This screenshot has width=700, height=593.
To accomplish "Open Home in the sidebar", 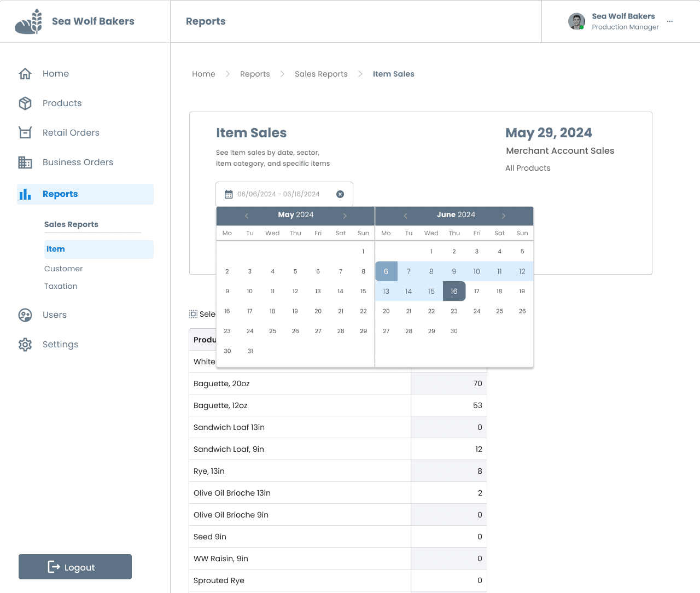I will pos(56,74).
